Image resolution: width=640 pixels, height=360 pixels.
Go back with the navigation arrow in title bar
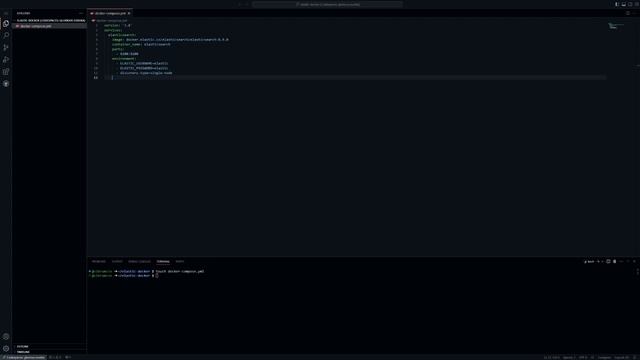click(240, 4)
